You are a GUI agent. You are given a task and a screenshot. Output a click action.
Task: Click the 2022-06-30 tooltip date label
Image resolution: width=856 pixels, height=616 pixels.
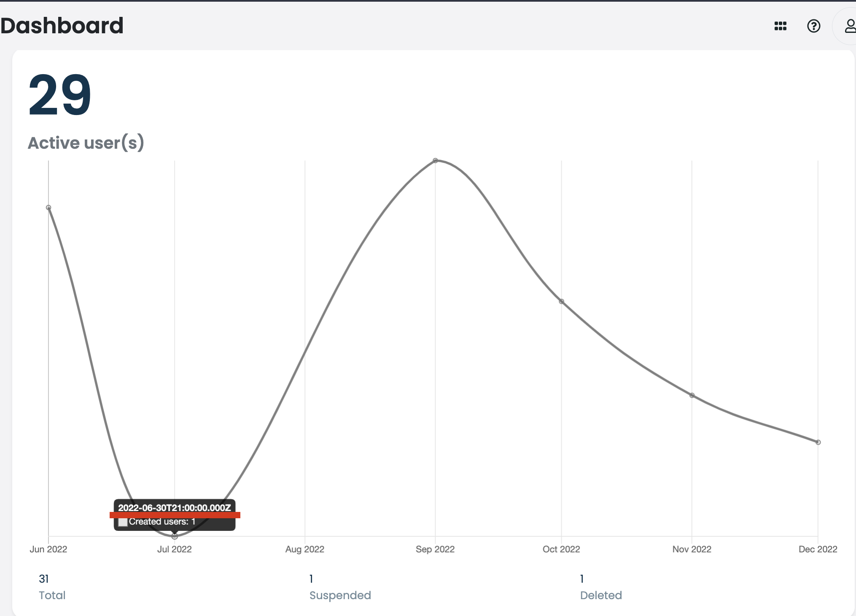[174, 508]
